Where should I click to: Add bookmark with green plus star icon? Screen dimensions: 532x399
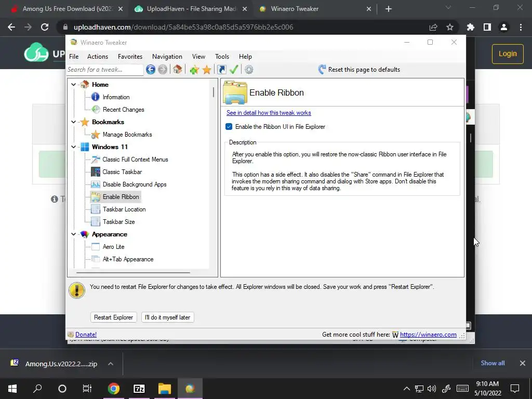[x=194, y=70]
